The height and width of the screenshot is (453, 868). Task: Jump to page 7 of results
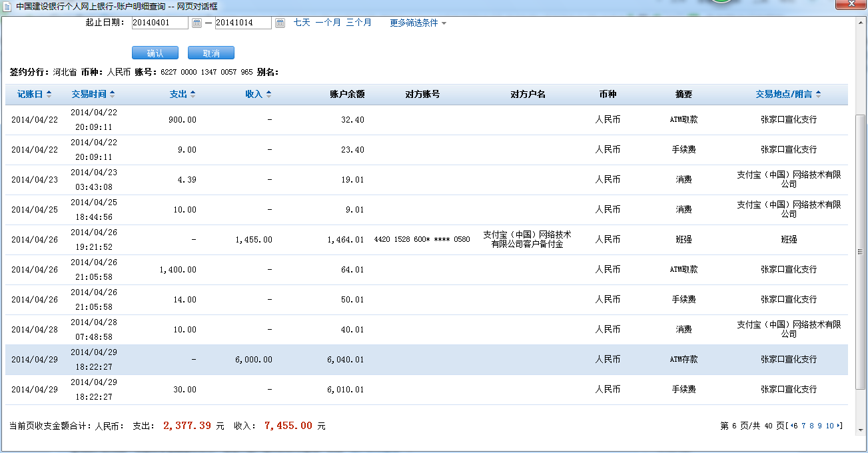pos(803,426)
